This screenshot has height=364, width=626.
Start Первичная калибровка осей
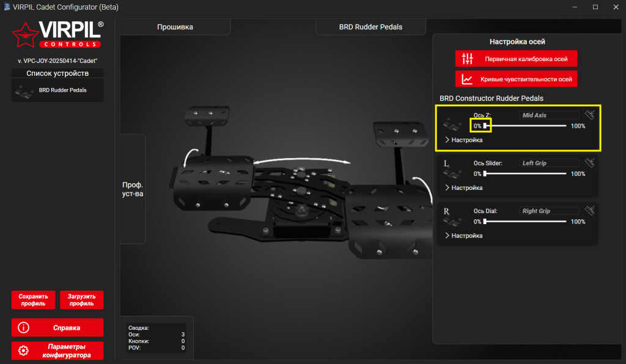coord(516,59)
